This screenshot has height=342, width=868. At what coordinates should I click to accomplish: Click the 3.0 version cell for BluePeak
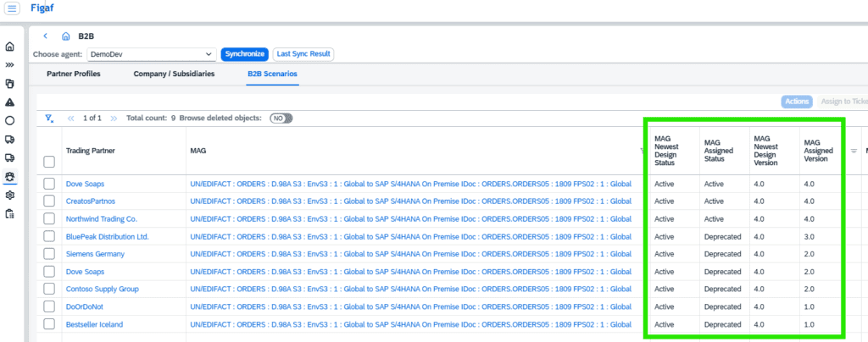point(810,236)
